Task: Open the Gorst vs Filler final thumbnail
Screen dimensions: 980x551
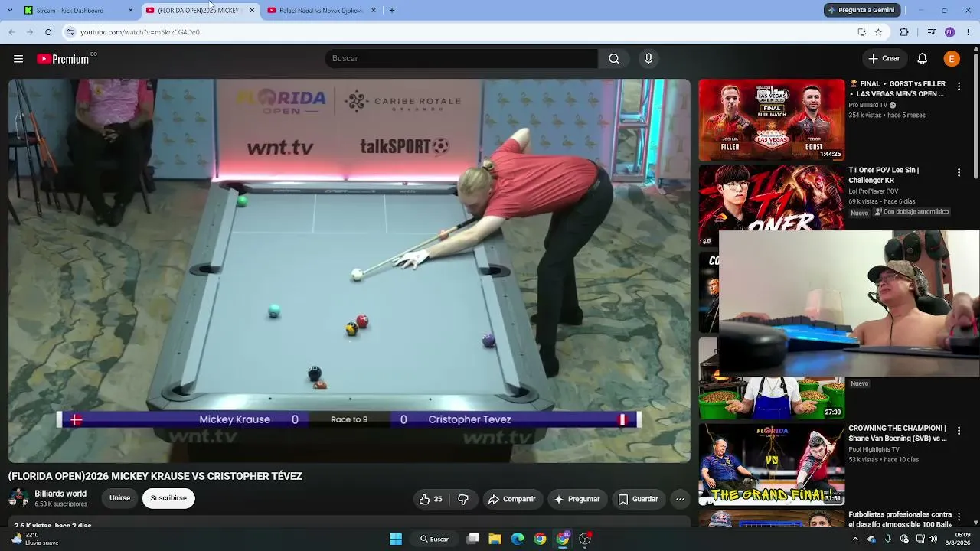Action: coord(772,120)
